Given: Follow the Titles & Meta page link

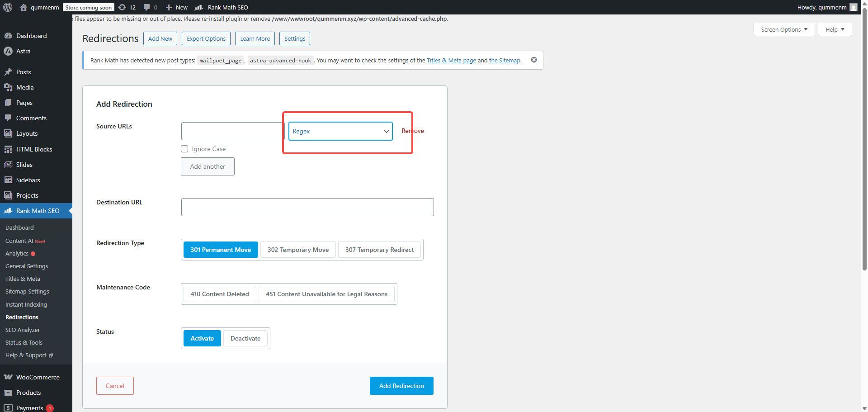Looking at the screenshot, I should (x=451, y=60).
